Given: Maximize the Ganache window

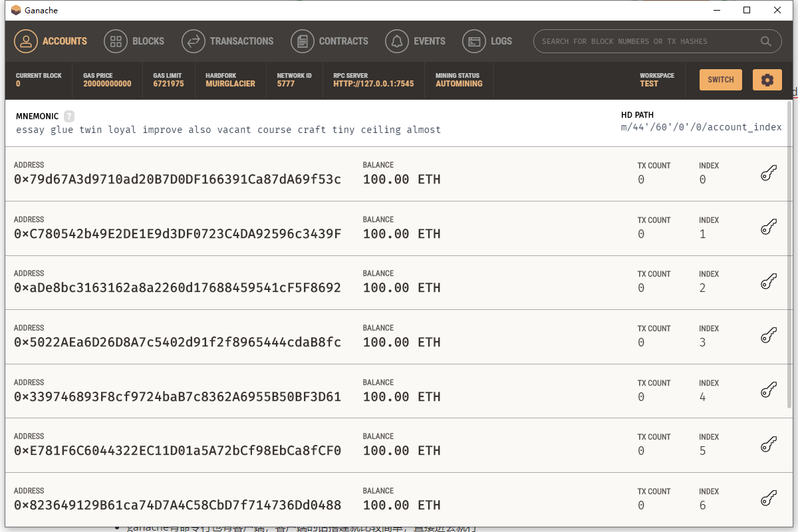Looking at the screenshot, I should (x=747, y=10).
